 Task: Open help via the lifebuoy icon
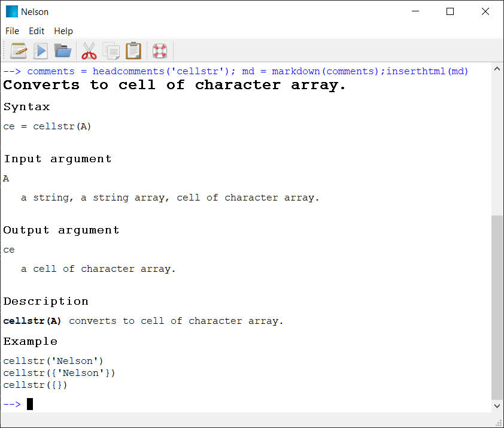tap(159, 51)
